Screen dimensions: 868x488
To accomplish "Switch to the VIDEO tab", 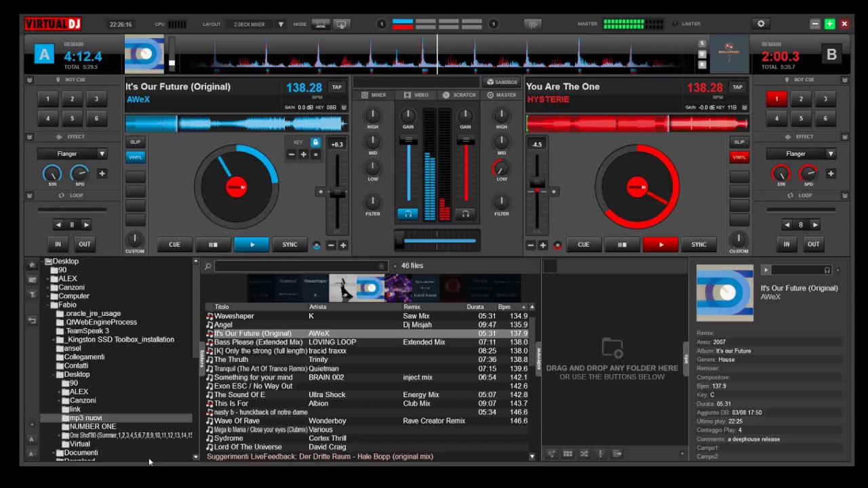I will 416,95.
